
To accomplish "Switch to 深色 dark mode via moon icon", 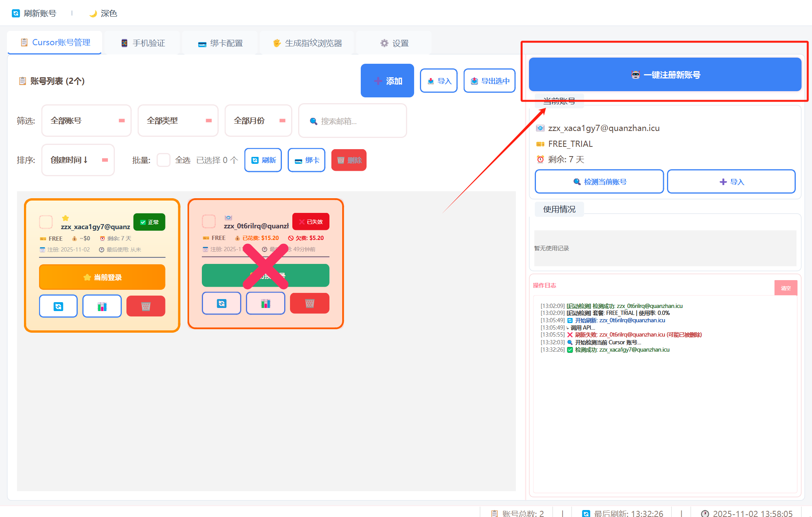I will pos(93,14).
